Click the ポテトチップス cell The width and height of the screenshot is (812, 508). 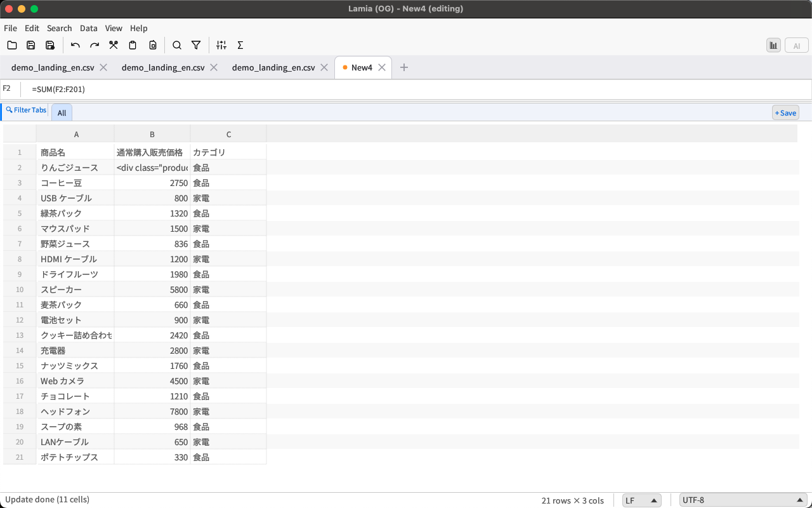click(x=76, y=457)
